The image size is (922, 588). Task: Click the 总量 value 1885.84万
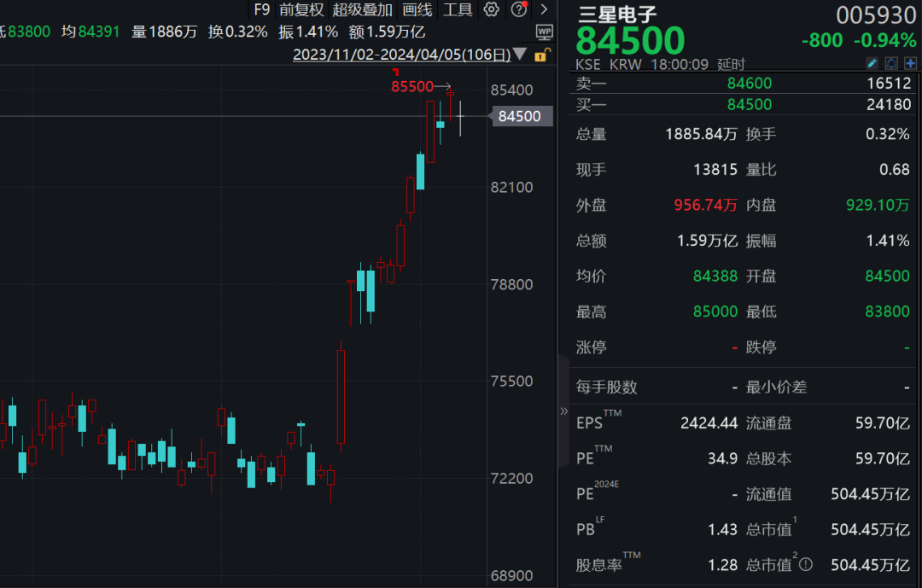701,134
